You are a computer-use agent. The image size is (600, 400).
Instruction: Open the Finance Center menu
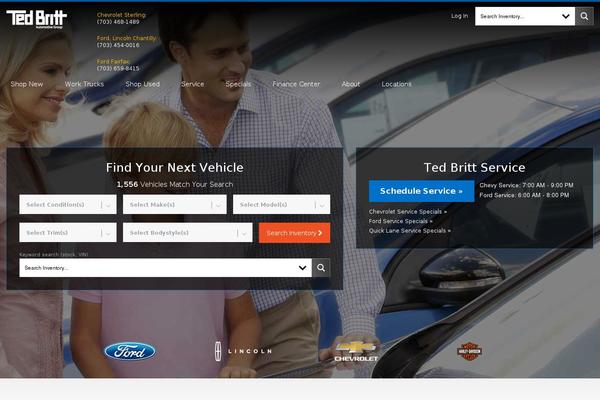[296, 84]
